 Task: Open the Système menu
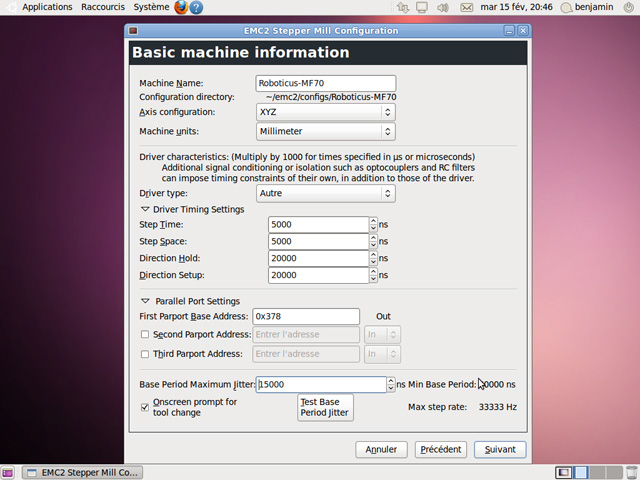151,7
